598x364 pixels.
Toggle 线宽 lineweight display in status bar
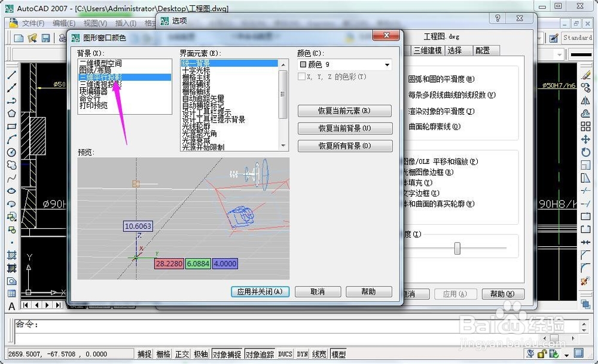(x=319, y=354)
